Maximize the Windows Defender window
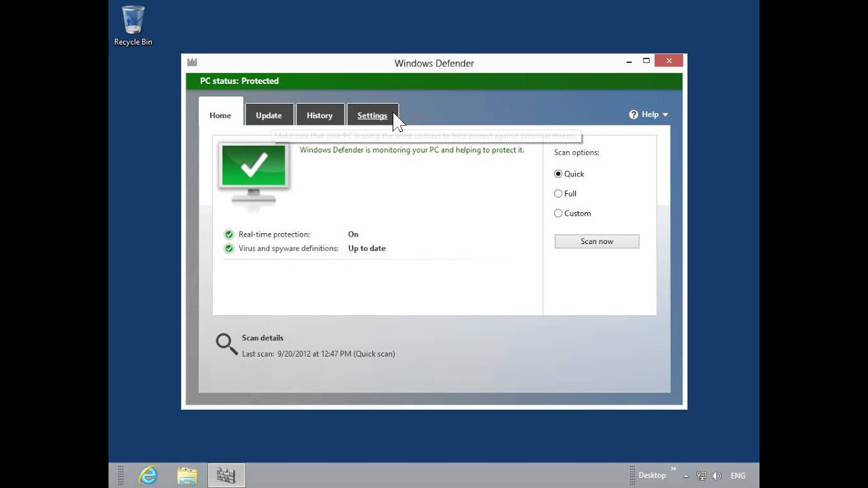This screenshot has width=868, height=488. [x=646, y=61]
